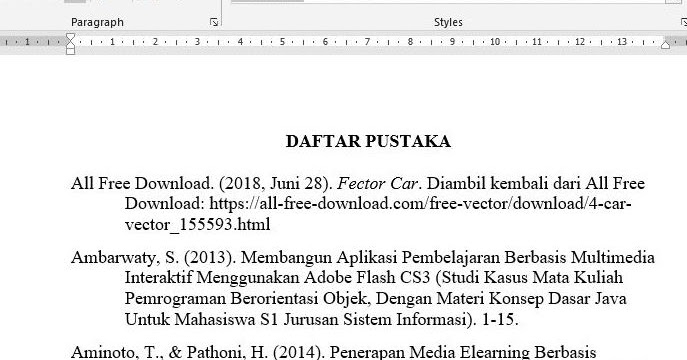Select the Right Indent ruler marker
The width and height of the screenshot is (687, 360).
tap(665, 44)
